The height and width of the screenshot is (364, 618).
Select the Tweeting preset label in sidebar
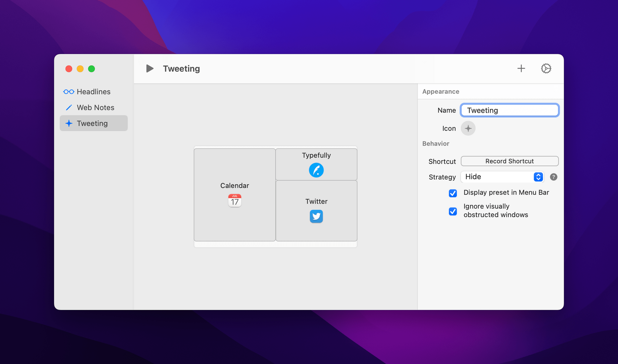[92, 123]
